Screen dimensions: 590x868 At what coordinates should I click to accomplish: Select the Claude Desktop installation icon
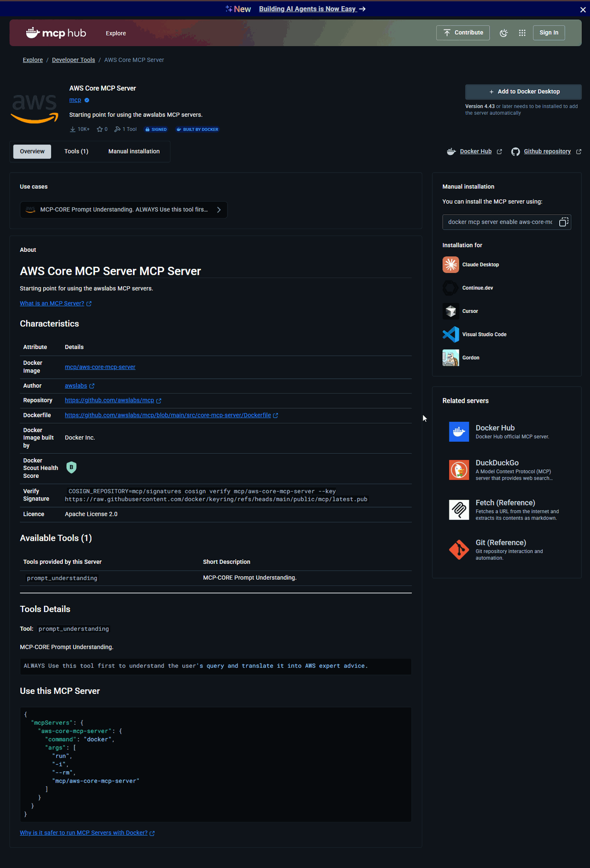pyautogui.click(x=451, y=265)
